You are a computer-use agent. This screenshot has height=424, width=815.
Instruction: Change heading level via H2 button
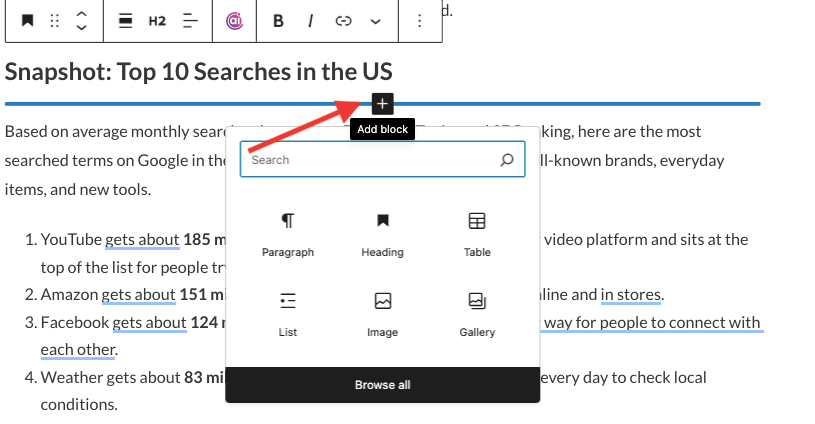(x=157, y=21)
